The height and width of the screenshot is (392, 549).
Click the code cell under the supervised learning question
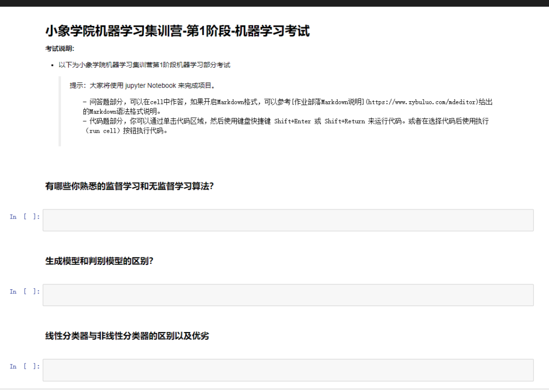coord(288,220)
